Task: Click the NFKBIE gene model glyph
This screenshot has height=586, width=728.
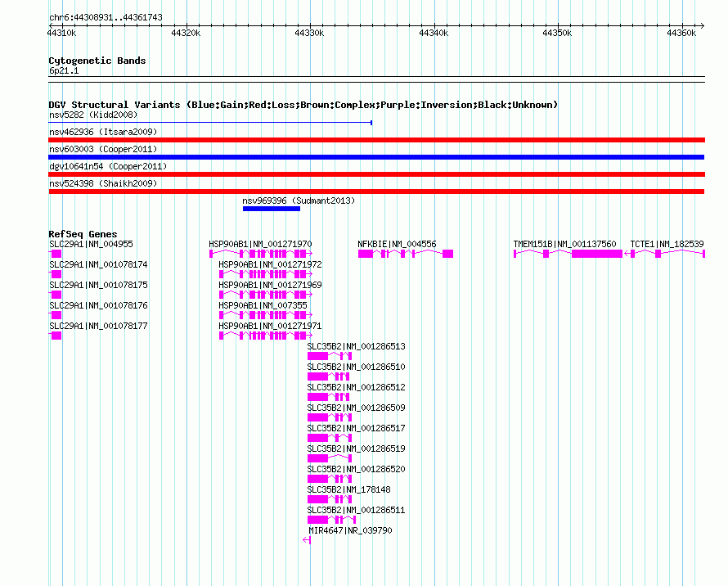Action: [406, 254]
